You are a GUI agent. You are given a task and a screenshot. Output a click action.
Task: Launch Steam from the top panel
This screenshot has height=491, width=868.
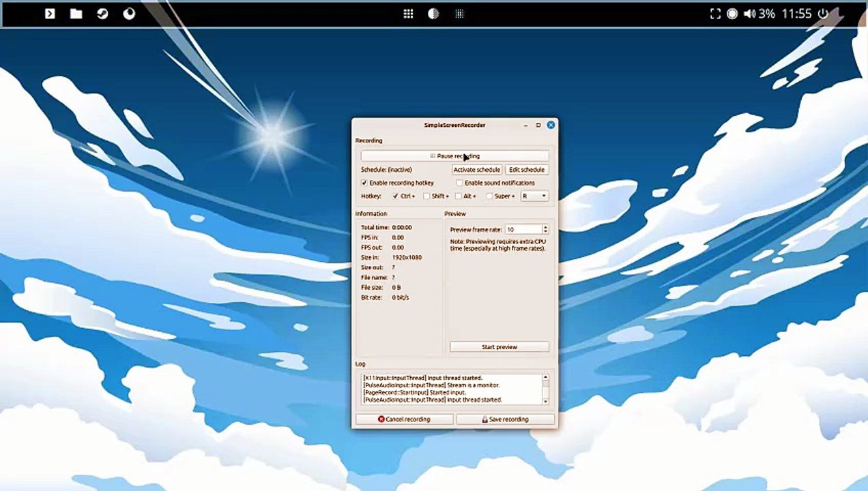[102, 14]
